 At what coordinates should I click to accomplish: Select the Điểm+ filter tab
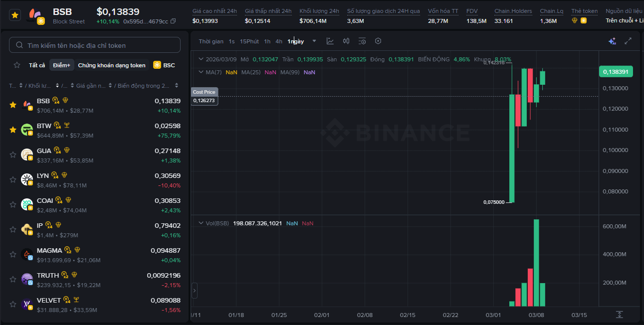tap(62, 65)
